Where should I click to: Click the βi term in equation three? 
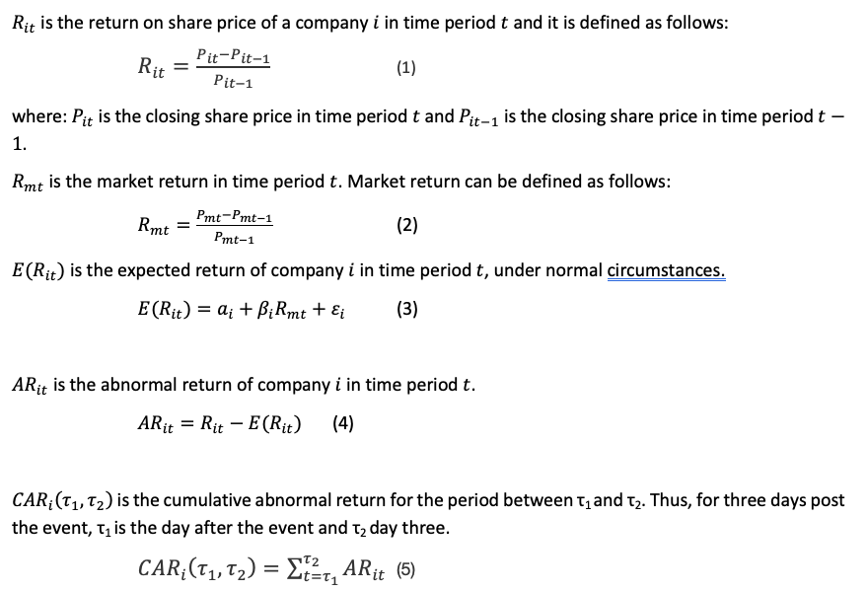(x=265, y=309)
